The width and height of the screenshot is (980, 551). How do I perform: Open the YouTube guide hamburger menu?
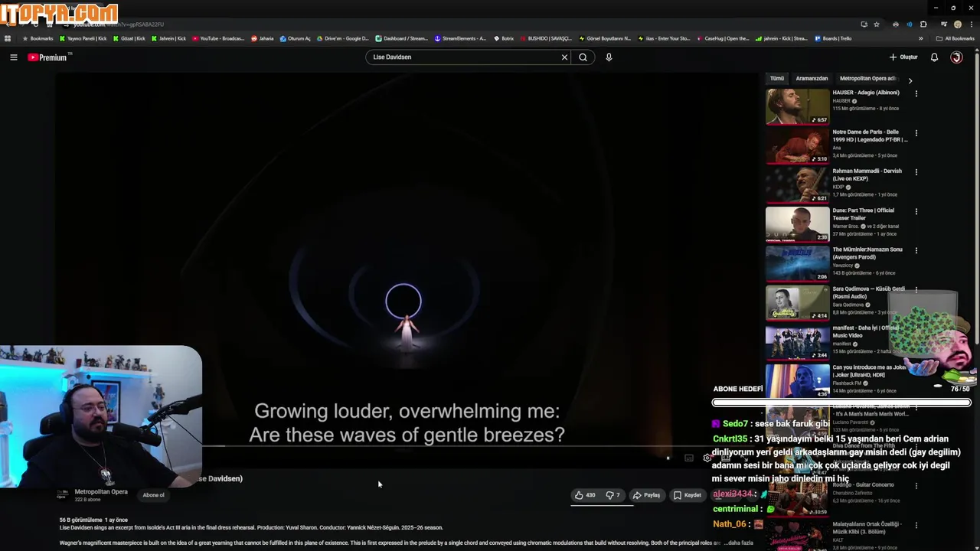coord(13,57)
